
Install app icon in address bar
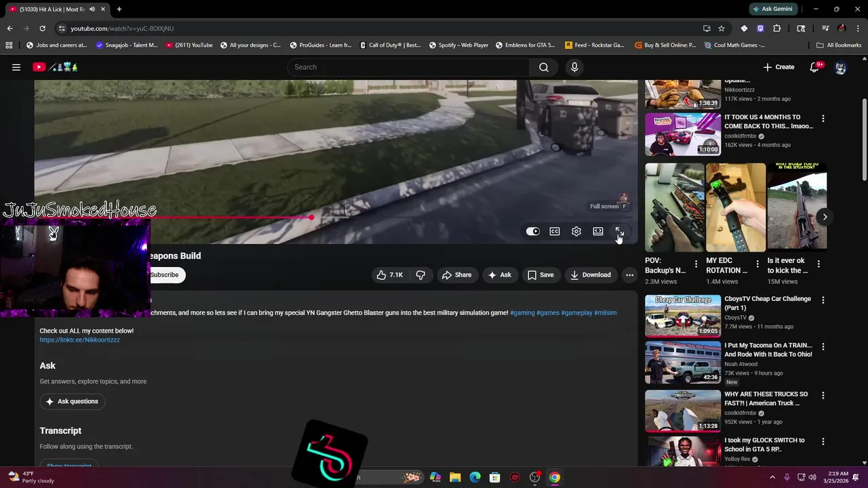707,28
